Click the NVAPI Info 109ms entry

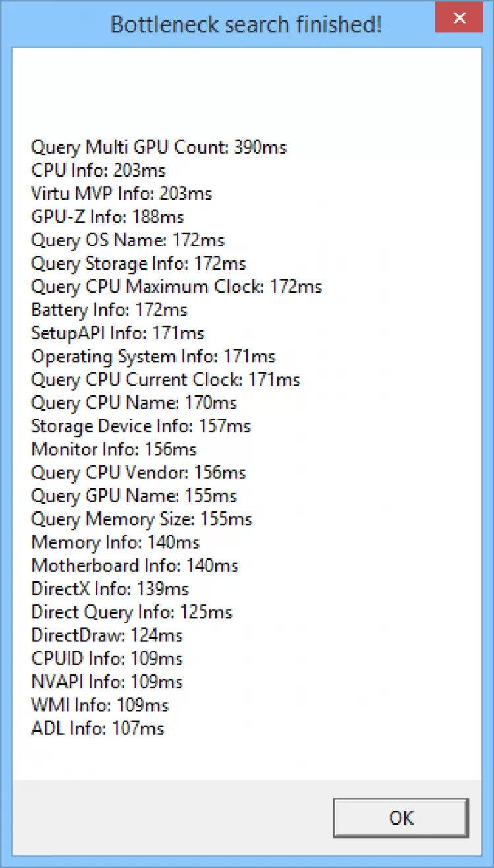tap(107, 682)
